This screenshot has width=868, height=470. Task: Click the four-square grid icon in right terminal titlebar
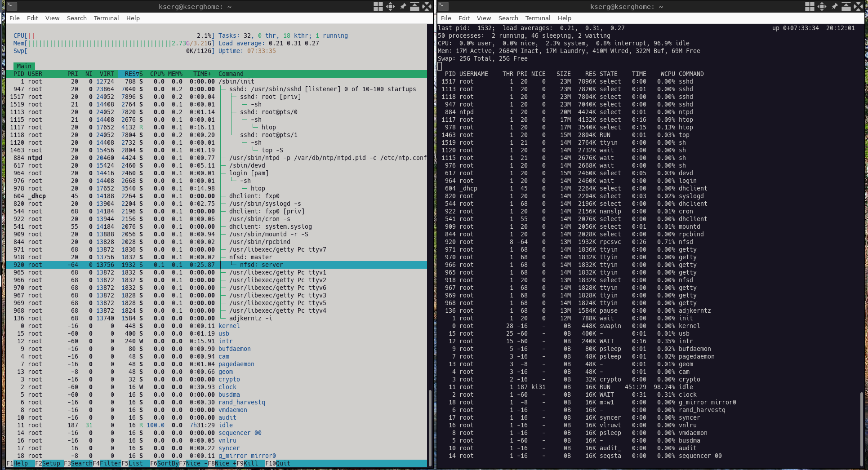(x=810, y=6)
